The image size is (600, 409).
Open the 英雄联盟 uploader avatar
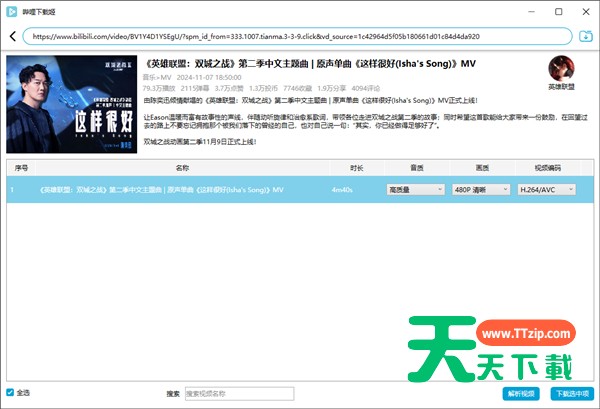(561, 68)
